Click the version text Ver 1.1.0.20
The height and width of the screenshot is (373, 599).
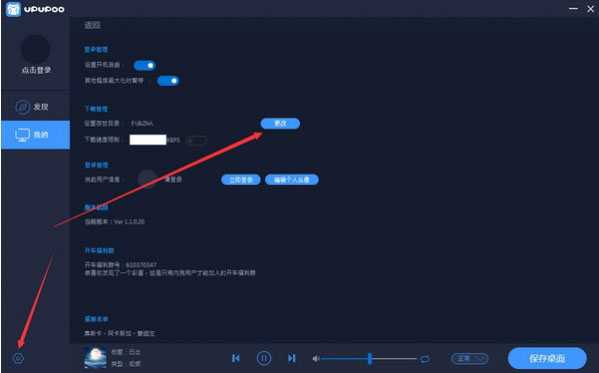(x=129, y=222)
